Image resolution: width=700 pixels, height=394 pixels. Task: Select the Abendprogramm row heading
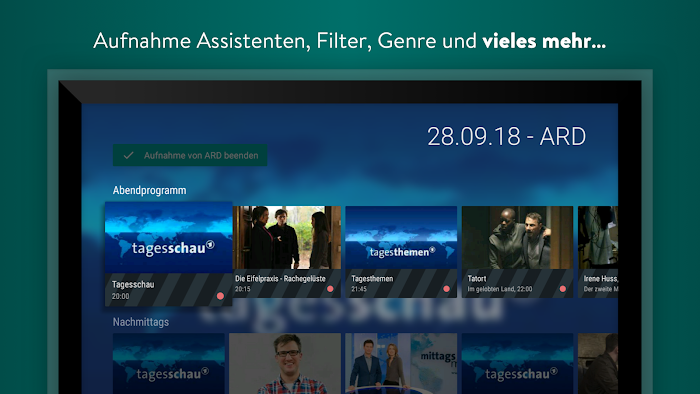click(x=150, y=191)
